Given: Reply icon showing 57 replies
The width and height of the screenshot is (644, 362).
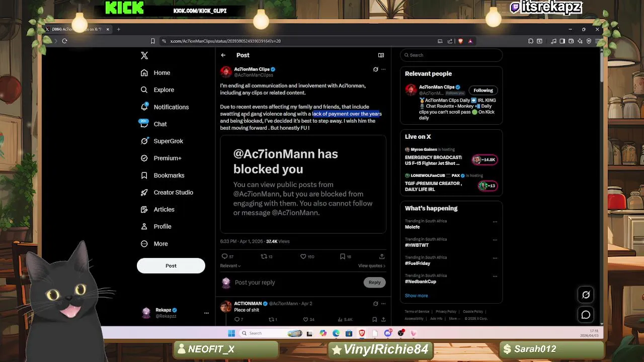Looking at the screenshot, I should (224, 256).
